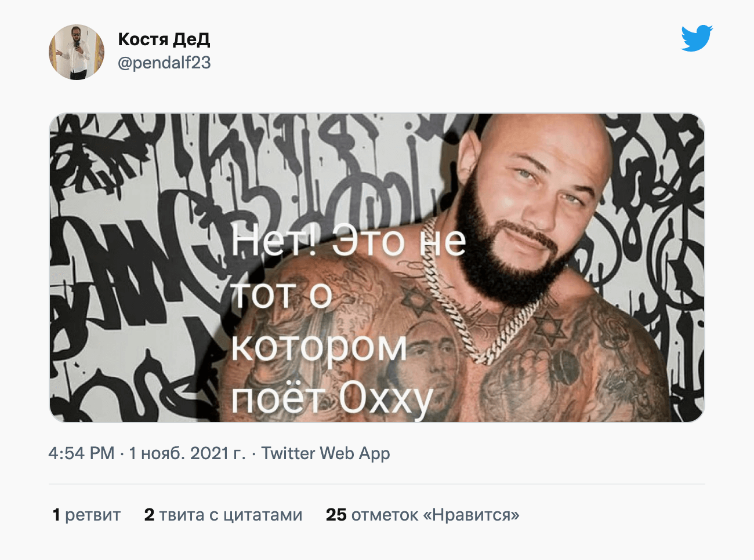Click the likes count number 25
The height and width of the screenshot is (560, 754).
point(336,515)
